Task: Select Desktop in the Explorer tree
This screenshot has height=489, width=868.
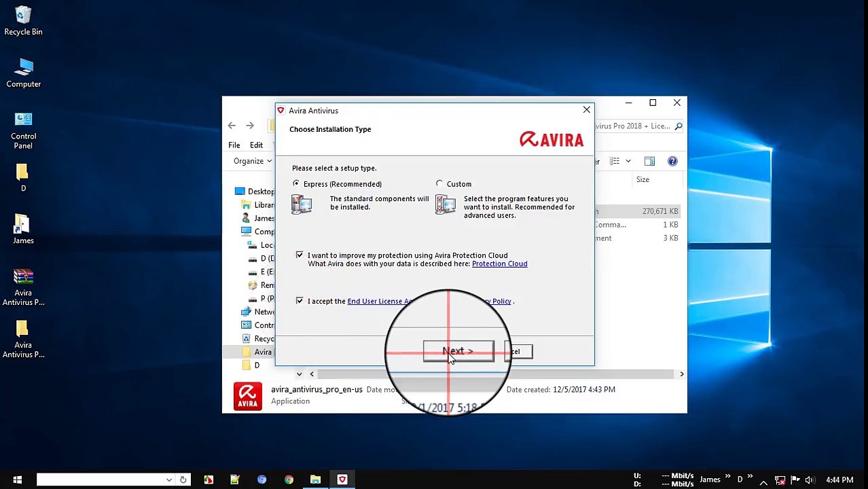Action: point(255,192)
